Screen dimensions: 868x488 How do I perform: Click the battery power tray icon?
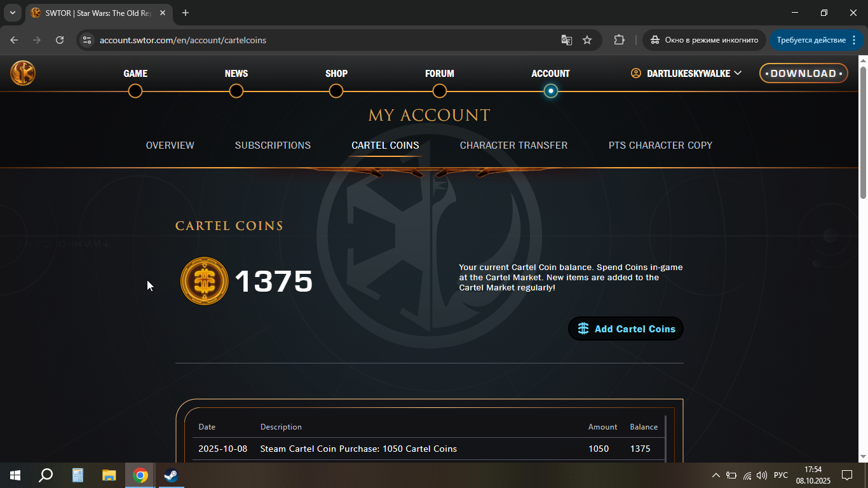click(731, 475)
